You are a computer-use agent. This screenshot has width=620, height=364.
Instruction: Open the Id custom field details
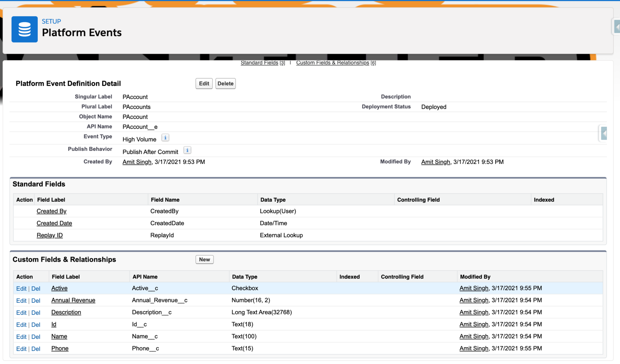[54, 324]
